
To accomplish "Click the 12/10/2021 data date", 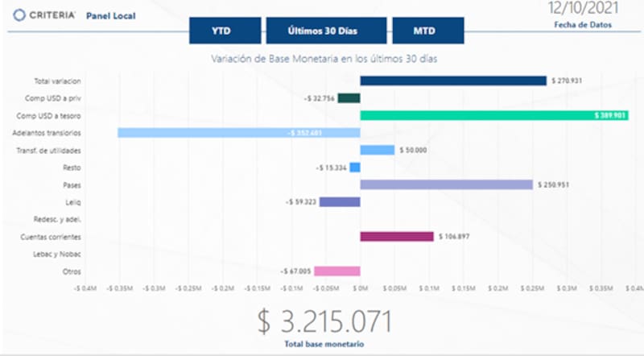I will click(x=583, y=9).
